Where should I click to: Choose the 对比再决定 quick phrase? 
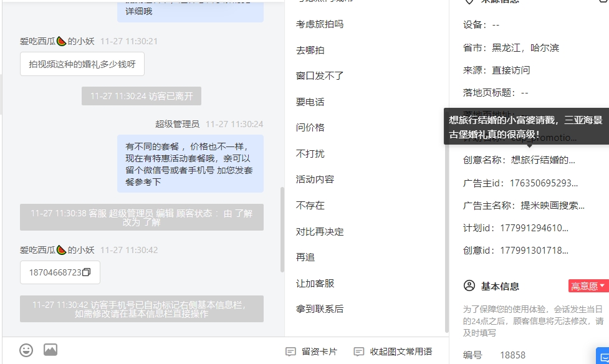(x=320, y=231)
